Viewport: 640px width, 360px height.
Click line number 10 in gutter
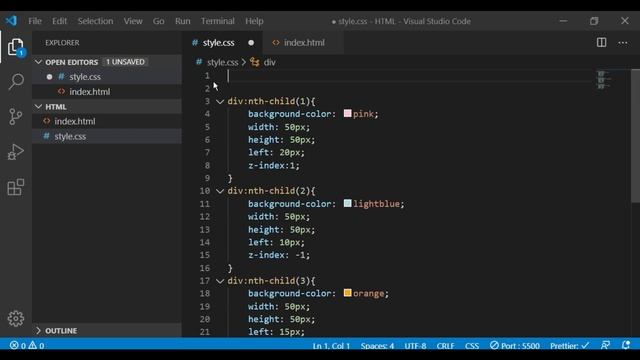click(205, 191)
